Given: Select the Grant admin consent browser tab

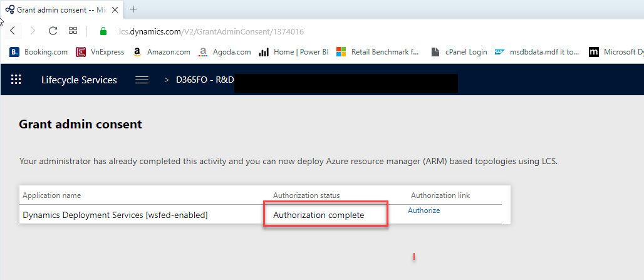Looking at the screenshot, I should (x=61, y=10).
